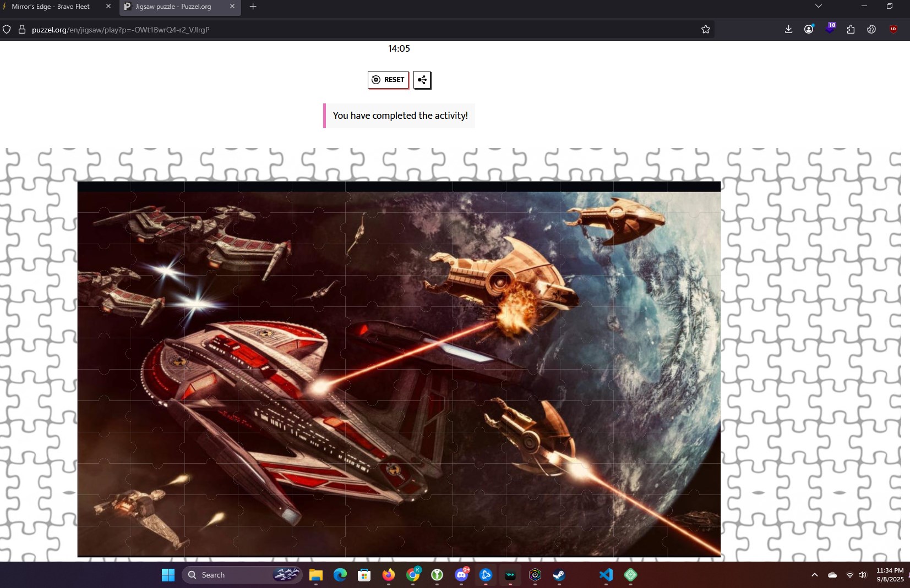Viewport: 910px width, 588px height.
Task: Show hidden system tray icons
Action: coord(814,575)
